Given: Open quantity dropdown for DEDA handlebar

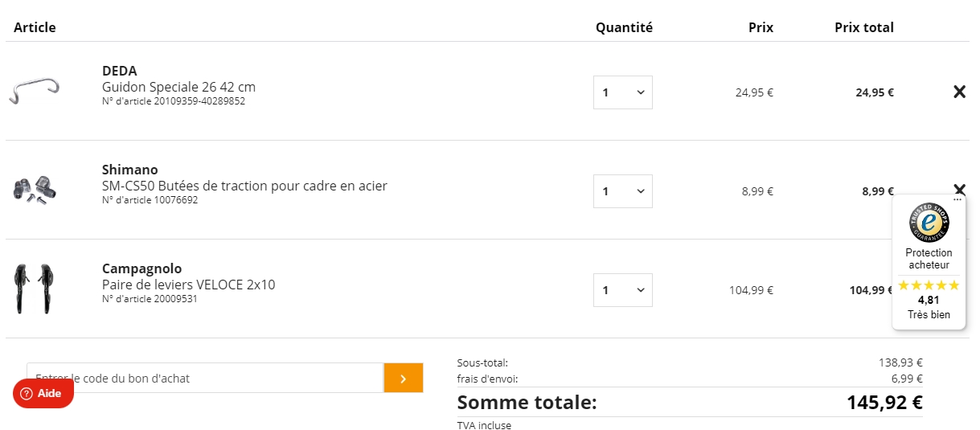Looking at the screenshot, I should (x=622, y=92).
